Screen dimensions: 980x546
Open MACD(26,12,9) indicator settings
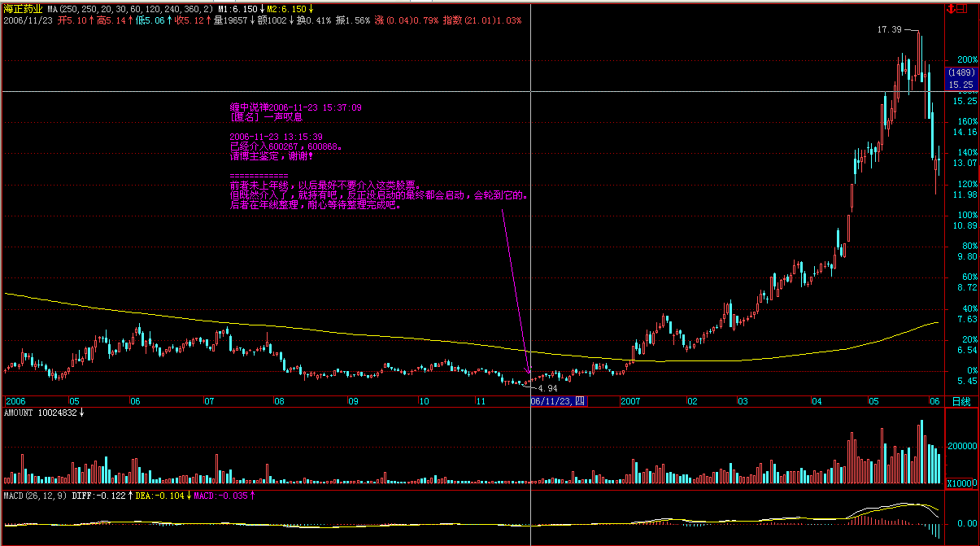tap(35, 495)
